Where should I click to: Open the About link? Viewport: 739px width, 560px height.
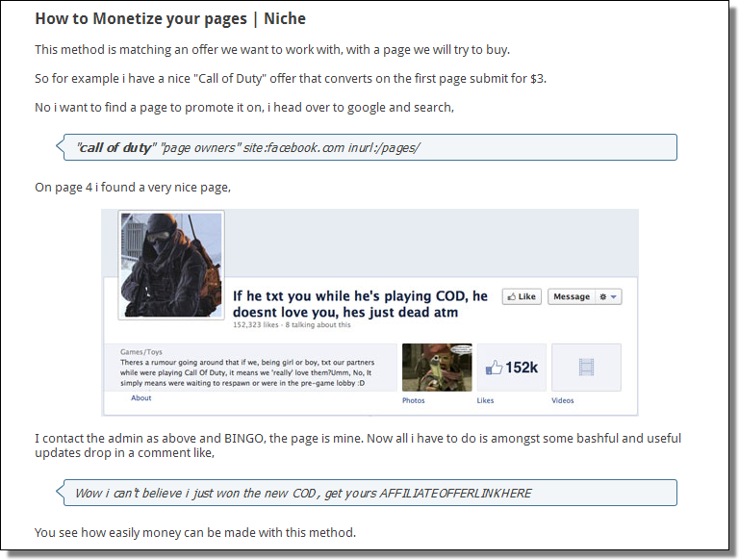tap(140, 397)
